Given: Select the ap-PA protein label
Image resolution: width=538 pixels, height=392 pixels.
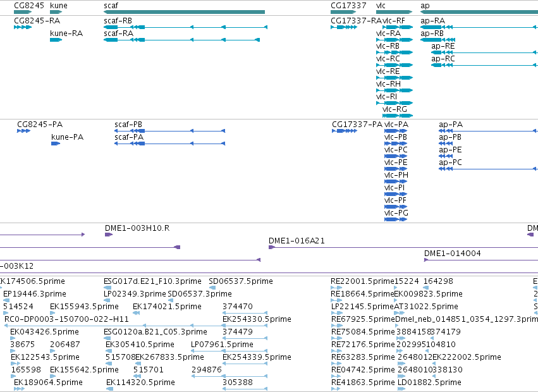Looking at the screenshot, I should [451, 125].
